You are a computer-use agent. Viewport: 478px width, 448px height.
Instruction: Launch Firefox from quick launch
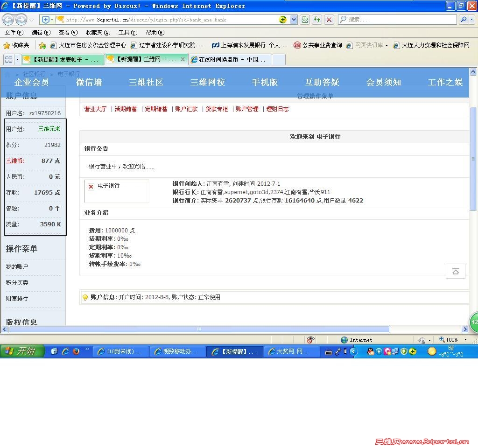tap(76, 351)
